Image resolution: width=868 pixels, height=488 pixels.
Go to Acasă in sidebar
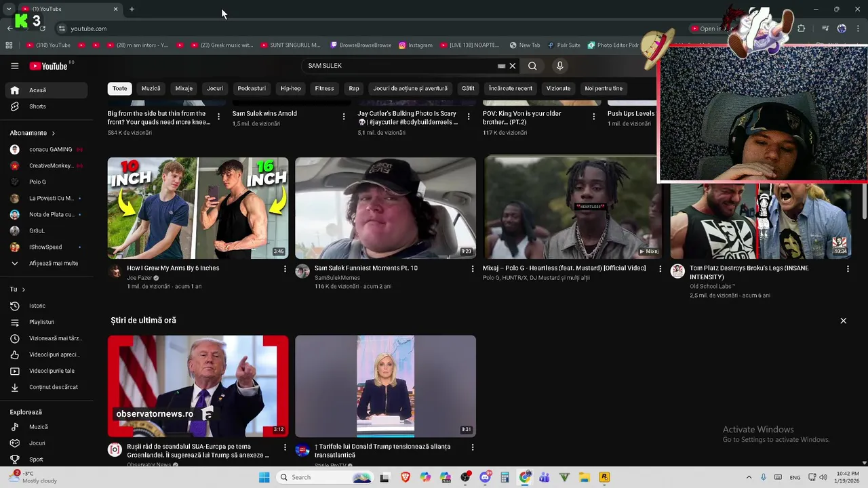(x=45, y=90)
